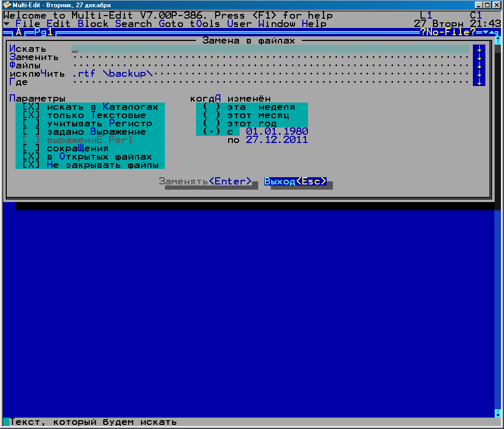Open the Help menu
Screen dimensions: 504x429
click(314, 24)
